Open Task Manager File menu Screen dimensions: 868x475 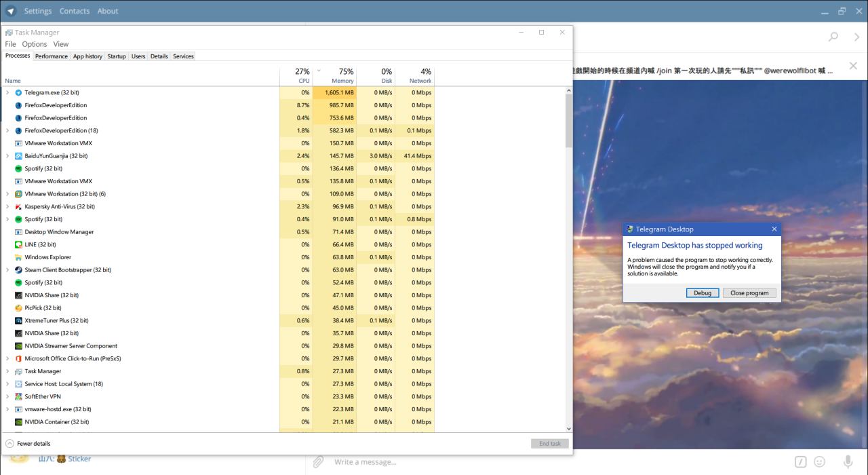pyautogui.click(x=10, y=44)
